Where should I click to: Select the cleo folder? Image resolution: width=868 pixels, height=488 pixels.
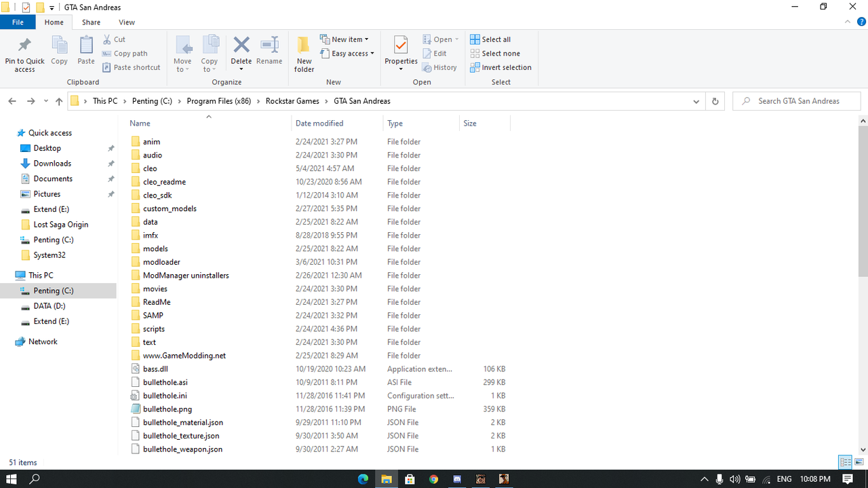[150, 168]
